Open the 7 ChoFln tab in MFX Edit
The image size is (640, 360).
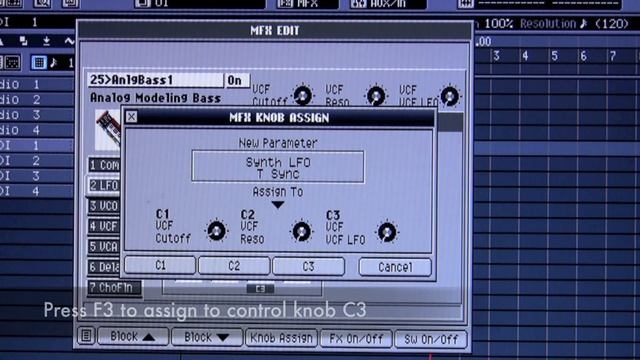coord(115,287)
